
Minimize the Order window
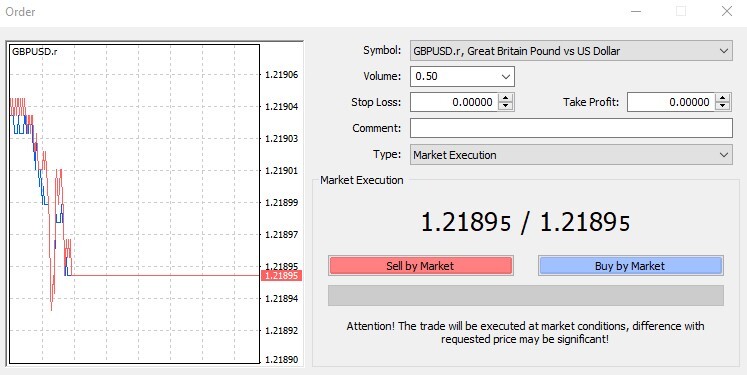(x=636, y=11)
